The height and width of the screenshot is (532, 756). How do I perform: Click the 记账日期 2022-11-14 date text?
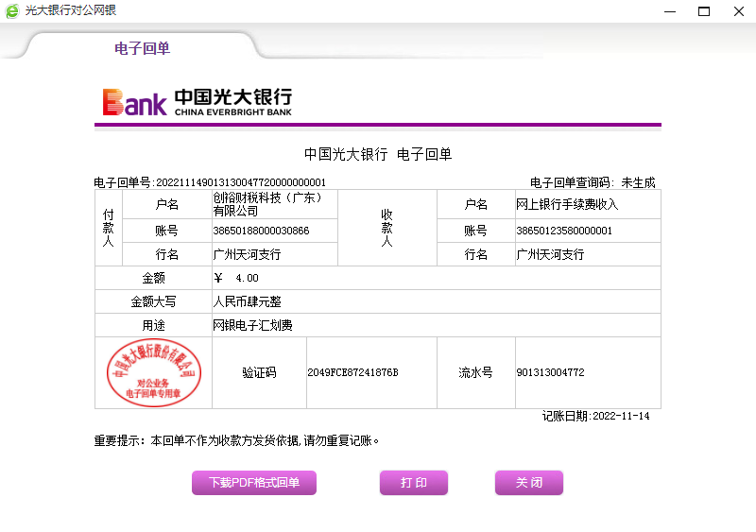click(x=595, y=416)
